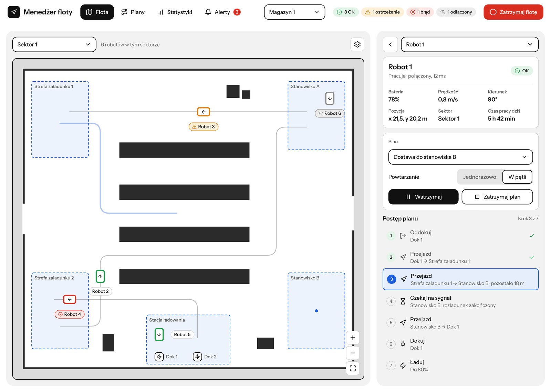
Task: Click the Strefa załadunku 1 zone label
Action: [x=54, y=86]
